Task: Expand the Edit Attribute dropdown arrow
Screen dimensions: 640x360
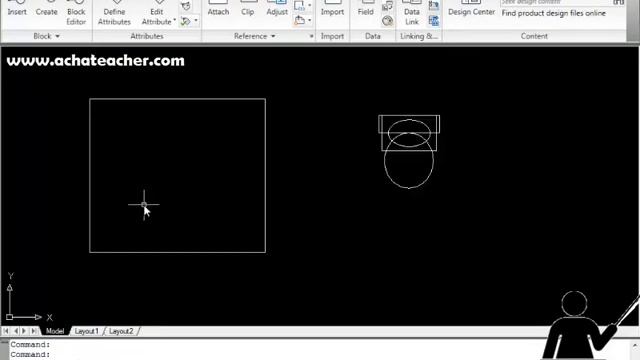Action: (x=175, y=20)
